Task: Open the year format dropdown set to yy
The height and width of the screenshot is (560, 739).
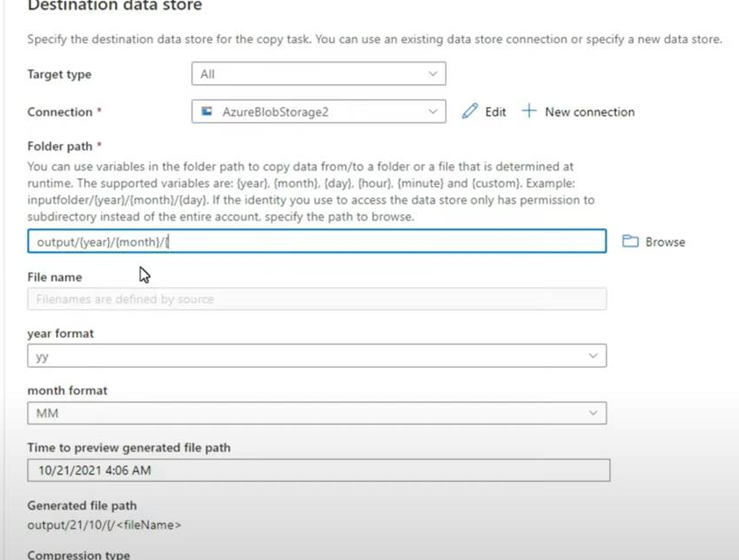Action: (316, 355)
